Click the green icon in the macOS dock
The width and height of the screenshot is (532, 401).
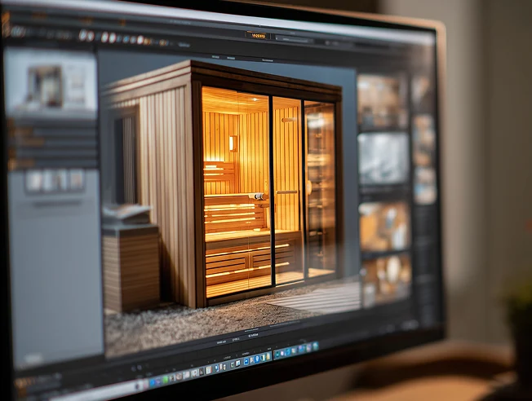pos(166,379)
